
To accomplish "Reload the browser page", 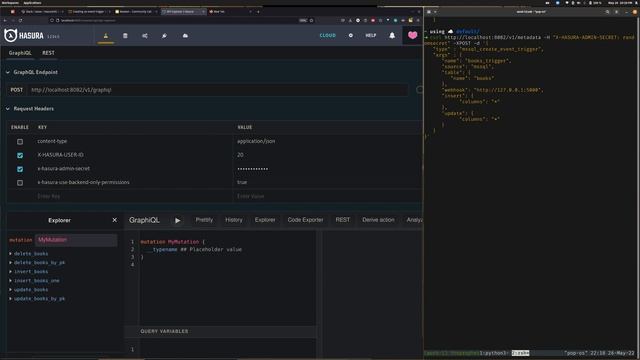I will pos(20,20).
